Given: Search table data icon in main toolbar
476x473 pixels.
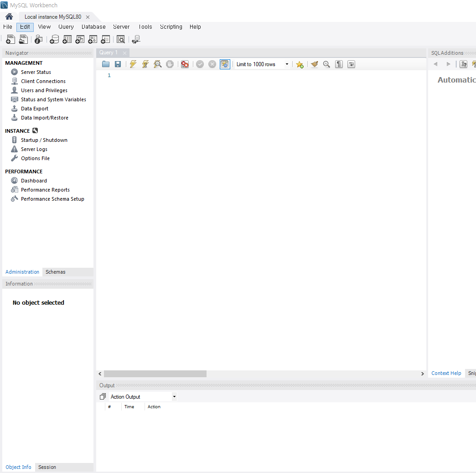Looking at the screenshot, I should 121,39.
